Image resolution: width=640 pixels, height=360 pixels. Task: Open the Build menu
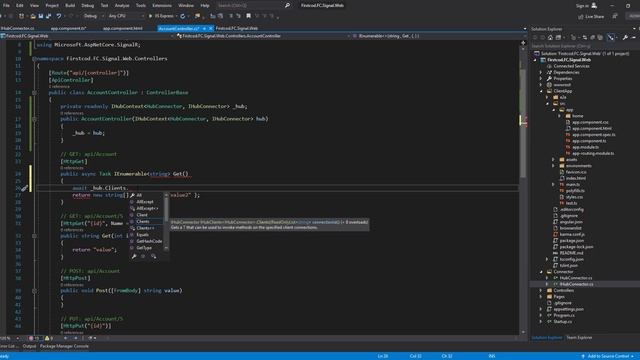click(70, 5)
